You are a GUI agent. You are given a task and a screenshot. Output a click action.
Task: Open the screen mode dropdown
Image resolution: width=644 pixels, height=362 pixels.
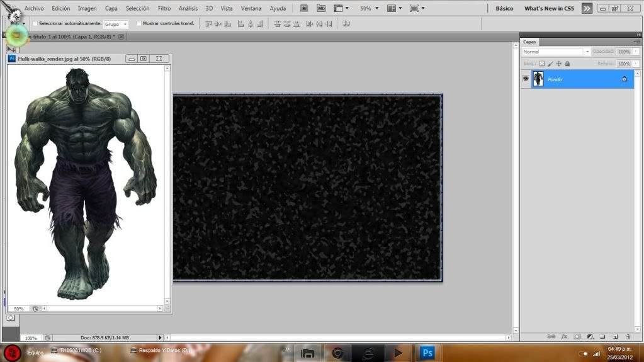pyautogui.click(x=417, y=8)
